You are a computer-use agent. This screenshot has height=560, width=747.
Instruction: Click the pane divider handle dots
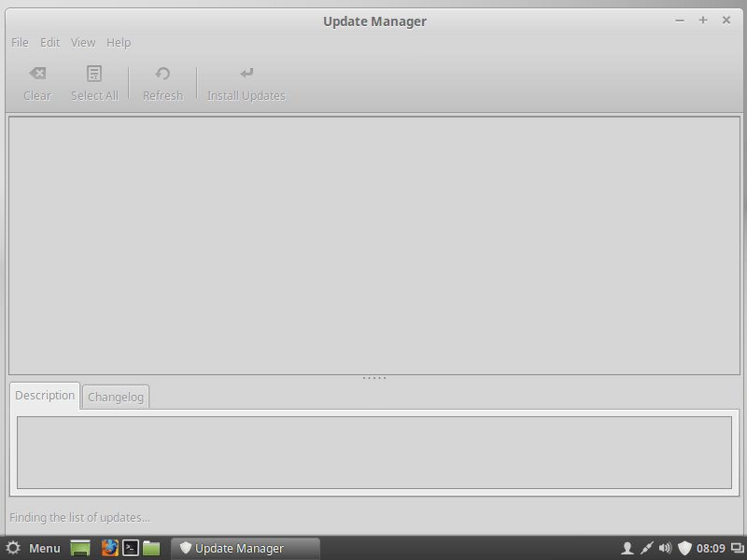point(374,378)
